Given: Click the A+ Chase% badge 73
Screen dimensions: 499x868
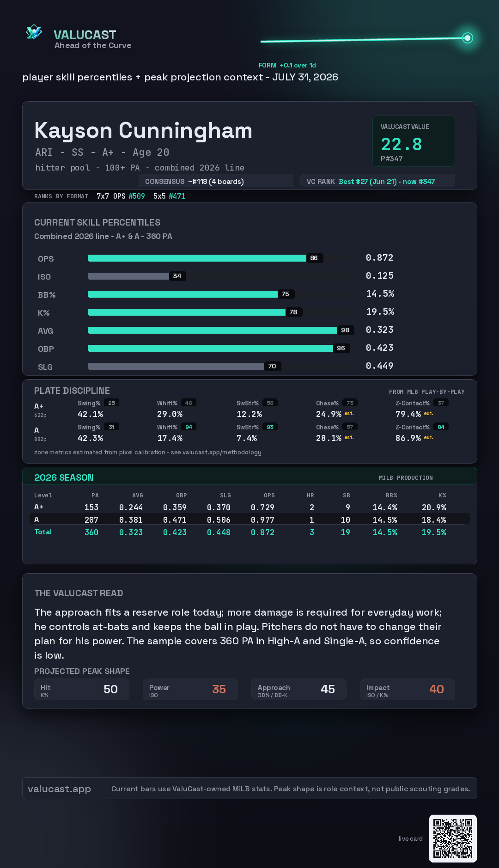Looking at the screenshot, I should 350,403.
